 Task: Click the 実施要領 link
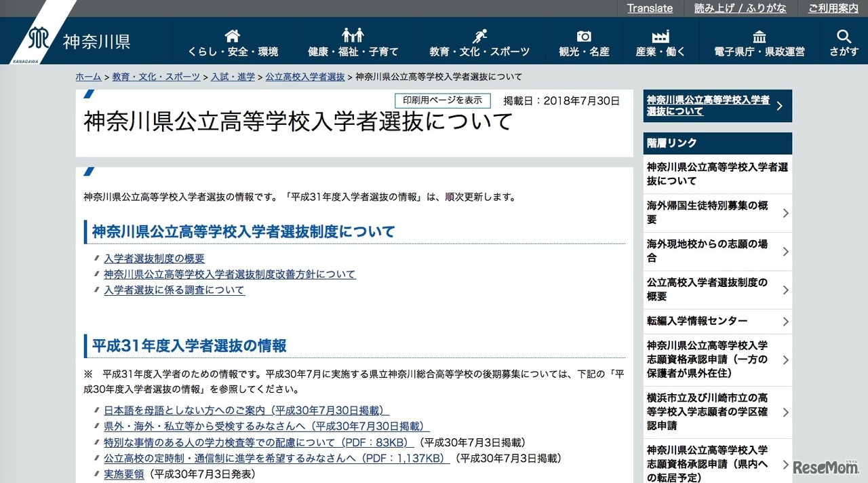[123, 474]
